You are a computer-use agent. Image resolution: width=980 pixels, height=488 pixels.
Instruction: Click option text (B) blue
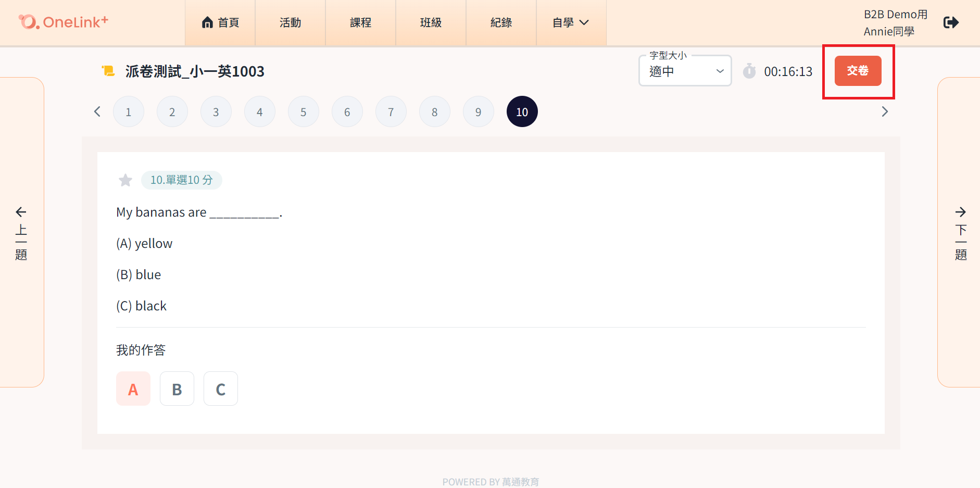pos(139,275)
